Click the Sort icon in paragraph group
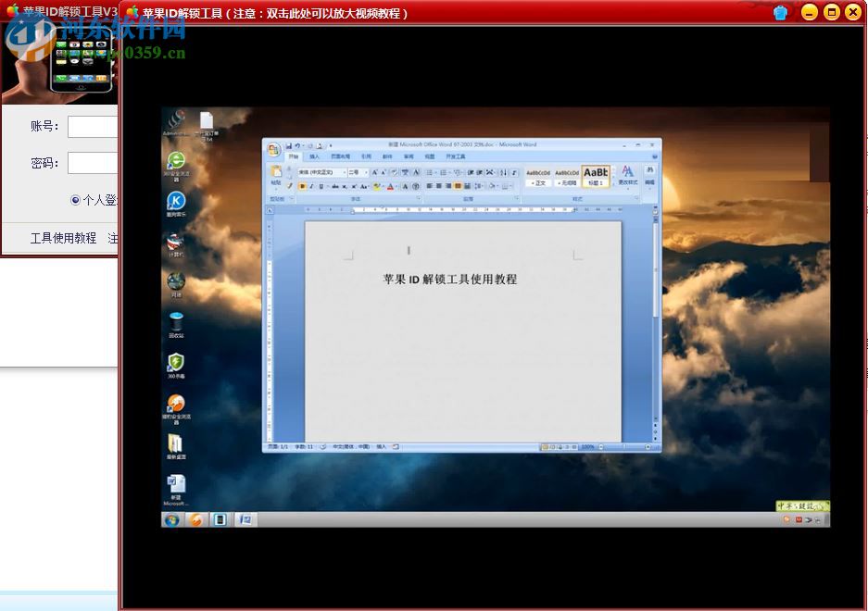 click(503, 173)
